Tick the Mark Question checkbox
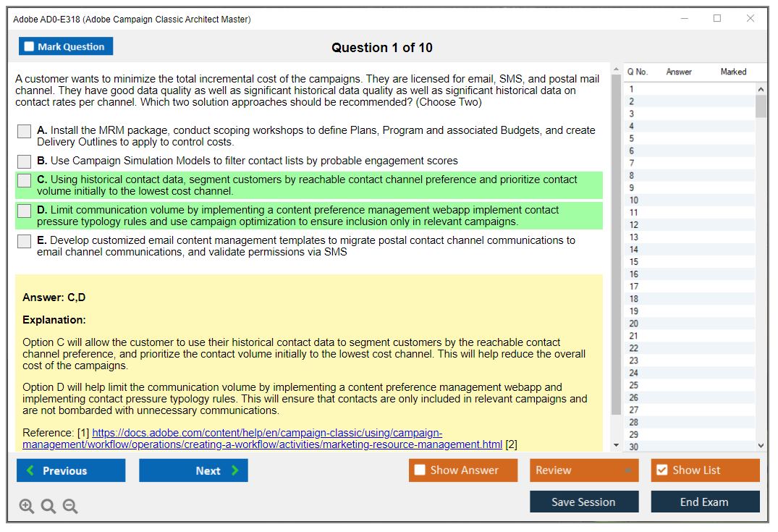 [30, 47]
